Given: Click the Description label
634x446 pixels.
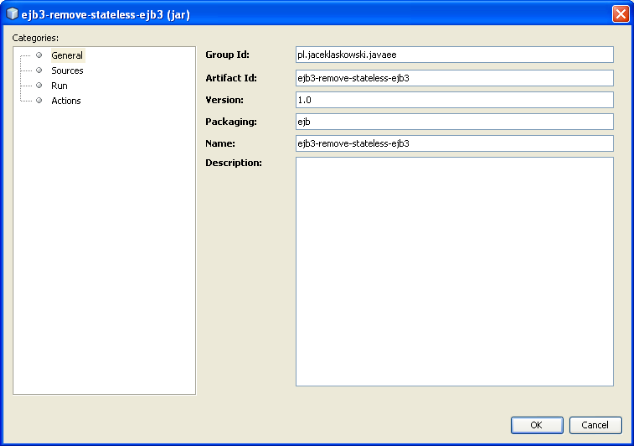Looking at the screenshot, I should (x=234, y=163).
